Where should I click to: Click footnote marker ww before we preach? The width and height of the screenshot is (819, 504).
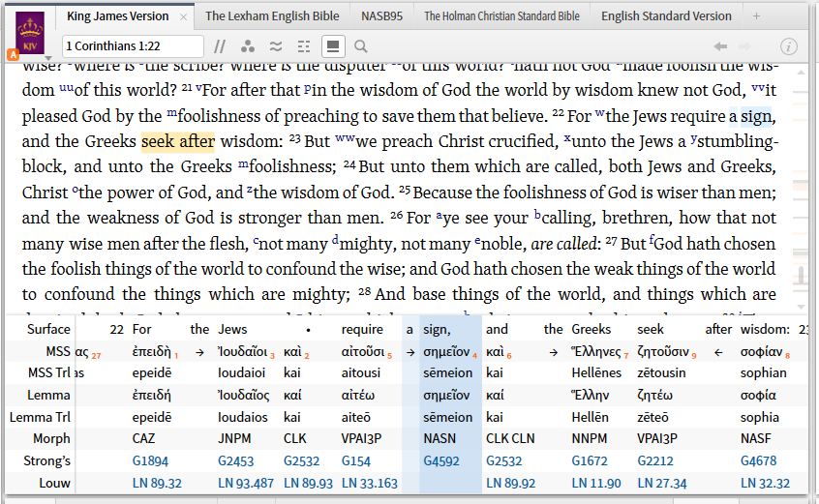345,137
